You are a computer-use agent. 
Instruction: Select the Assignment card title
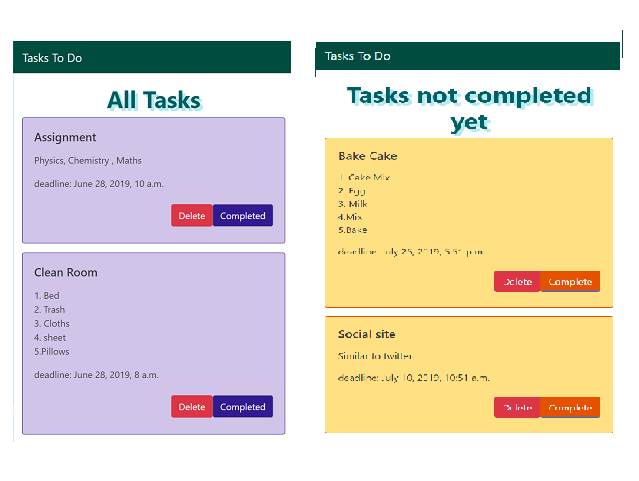coord(65,137)
